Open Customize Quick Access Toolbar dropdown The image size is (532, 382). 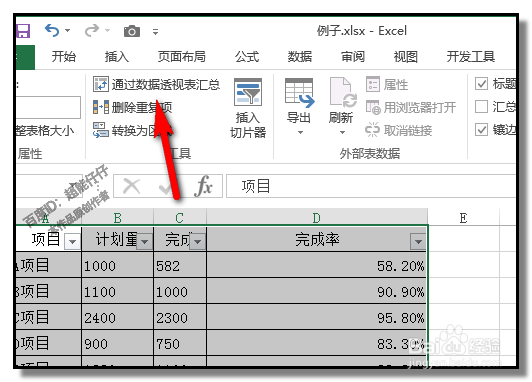[x=155, y=32]
